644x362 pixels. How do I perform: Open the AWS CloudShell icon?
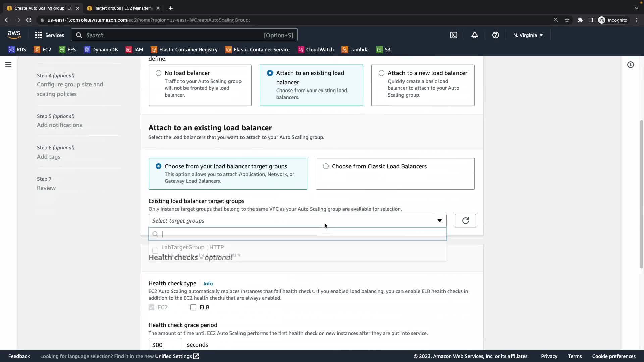pyautogui.click(x=453, y=35)
